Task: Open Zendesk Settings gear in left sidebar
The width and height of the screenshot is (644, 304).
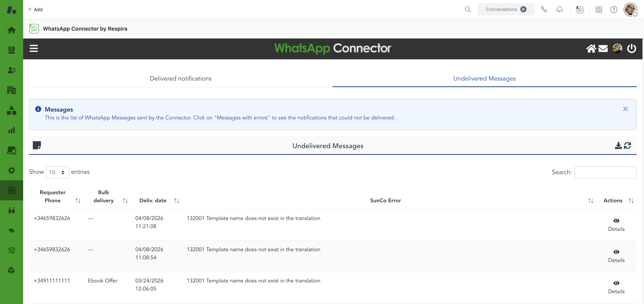Action: pos(12,170)
